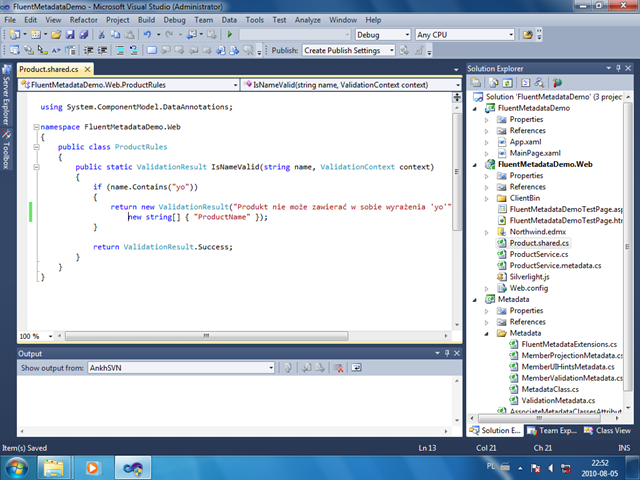
Task: Select ProductService.metadata.cs file
Action: point(555,265)
